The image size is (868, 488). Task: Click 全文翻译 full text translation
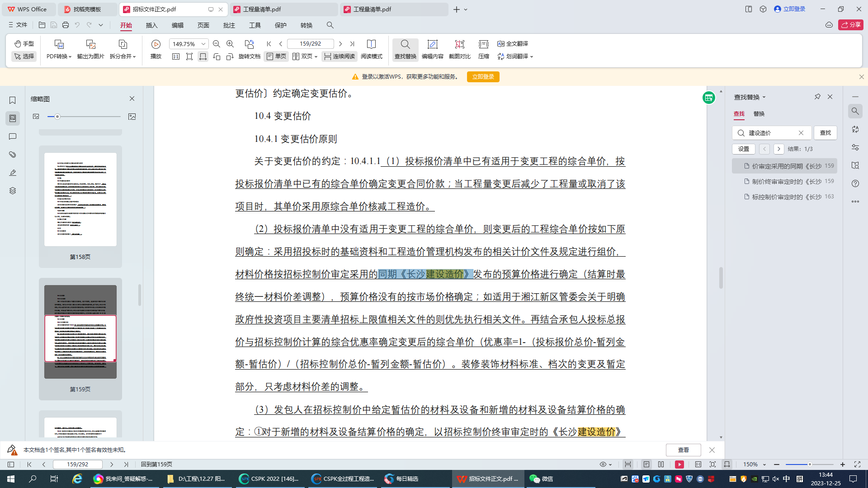(x=513, y=43)
